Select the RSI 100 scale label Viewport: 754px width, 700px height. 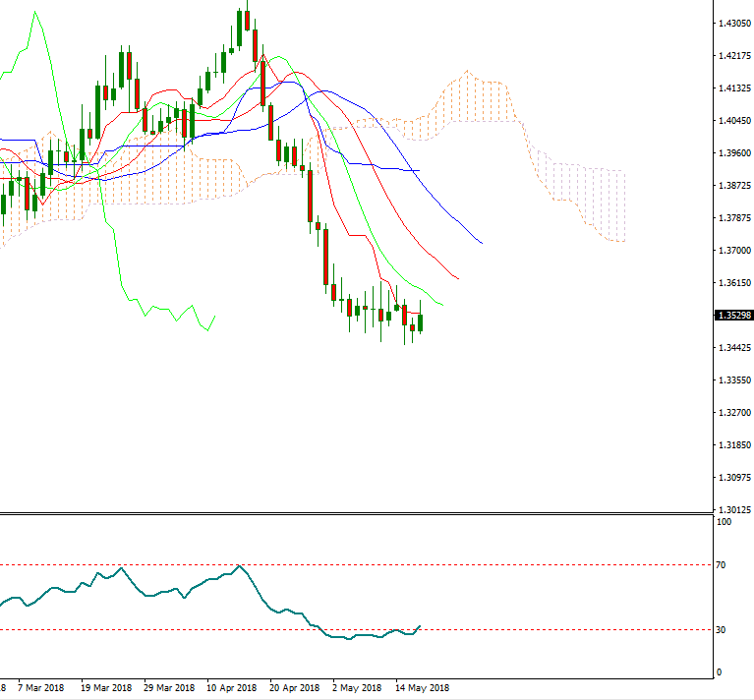(723, 522)
